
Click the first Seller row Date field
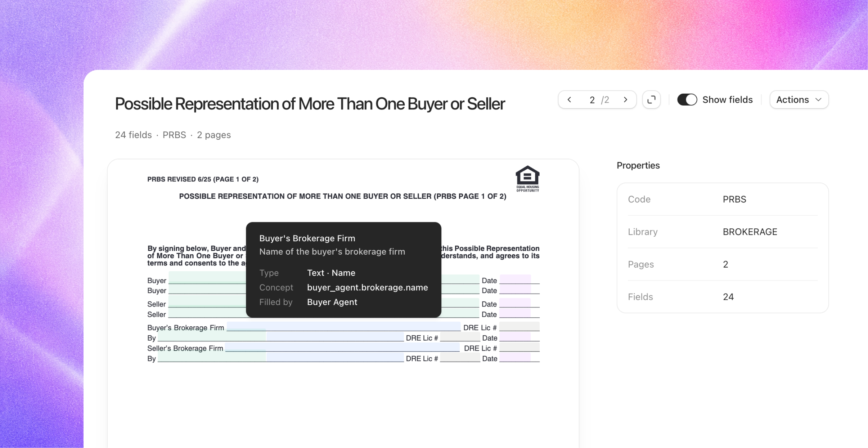click(x=515, y=303)
